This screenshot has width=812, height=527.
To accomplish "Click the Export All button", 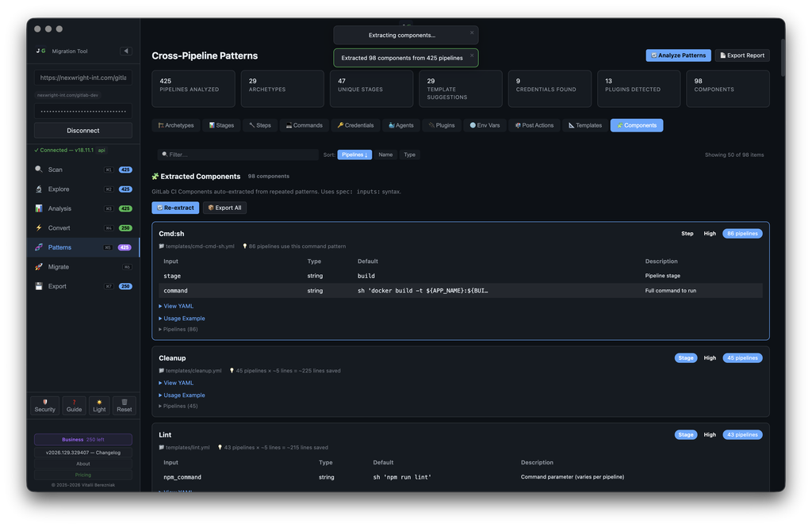I will [224, 208].
